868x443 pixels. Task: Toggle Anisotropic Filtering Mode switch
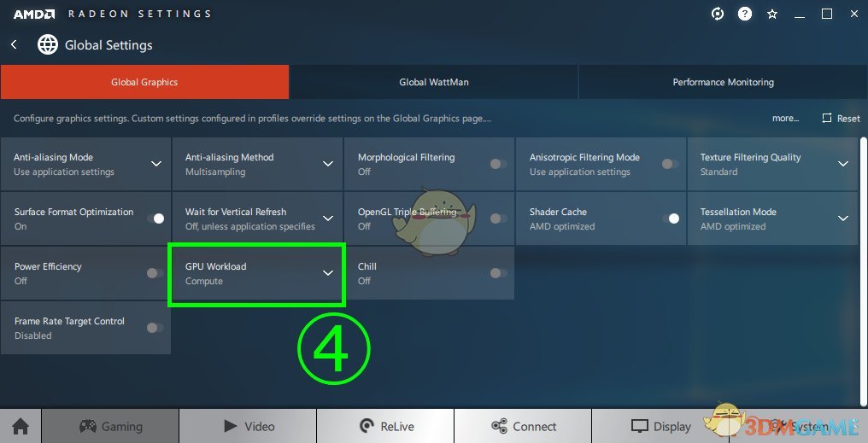click(670, 164)
